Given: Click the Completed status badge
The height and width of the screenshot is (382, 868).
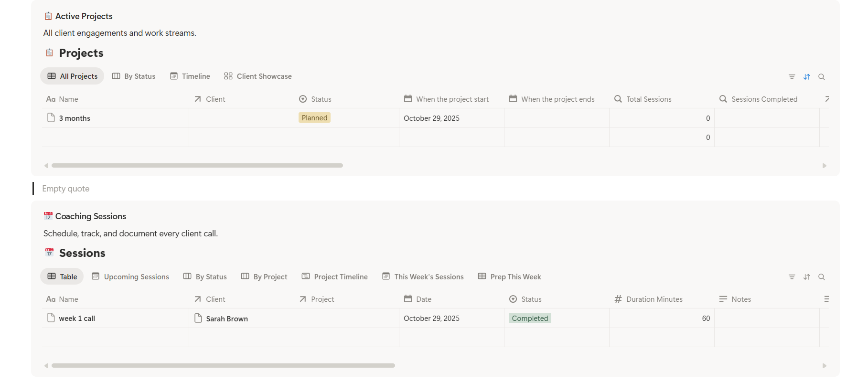Looking at the screenshot, I should point(530,318).
